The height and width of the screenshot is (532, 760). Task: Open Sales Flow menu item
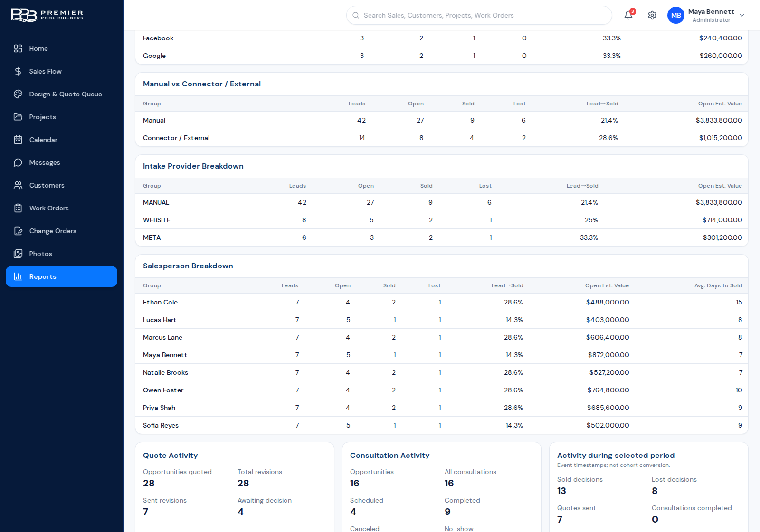point(61,71)
